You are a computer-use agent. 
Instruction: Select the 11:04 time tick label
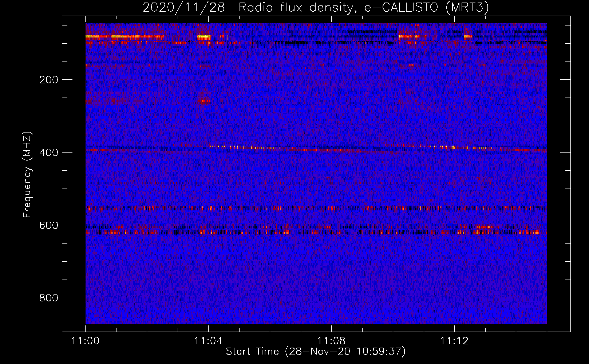pyautogui.click(x=208, y=341)
